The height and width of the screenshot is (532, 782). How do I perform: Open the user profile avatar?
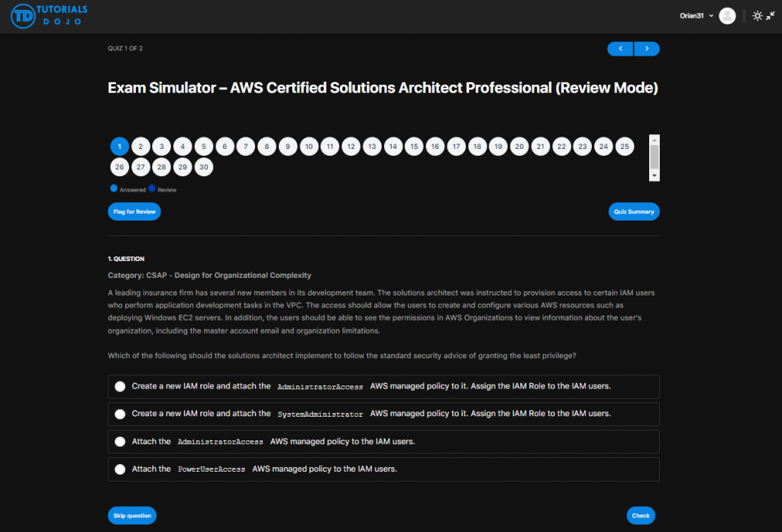[727, 15]
